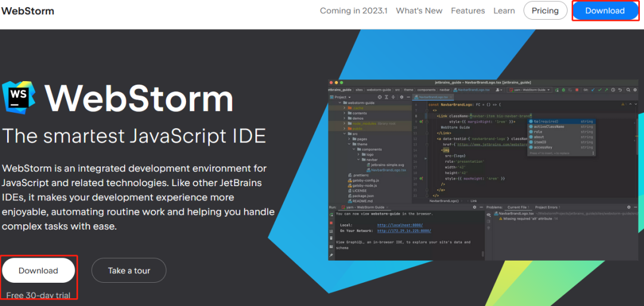Hide the Project panel with its minus icon
644x306 pixels.
point(408,97)
